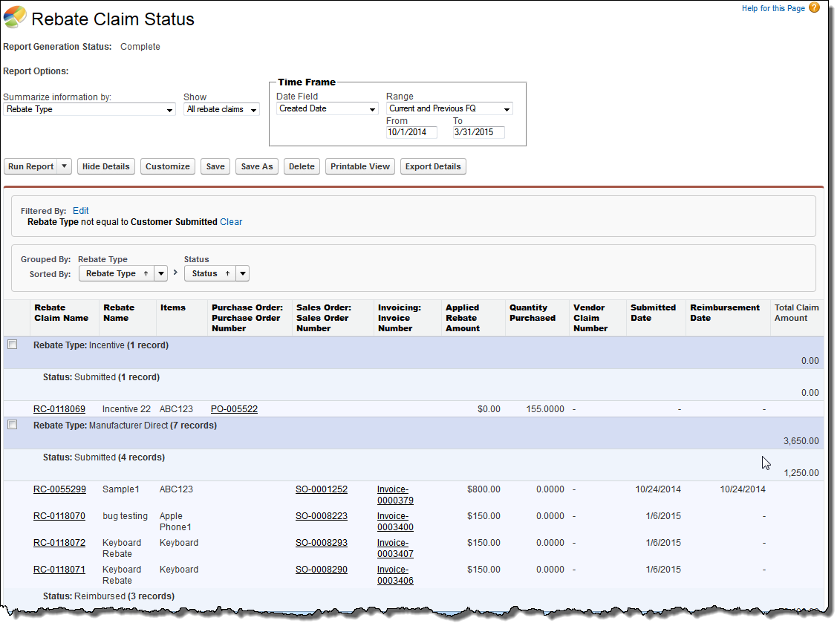This screenshot has height=629, width=840.
Task: Open rebate claim RC-0118069 link
Action: (59, 409)
